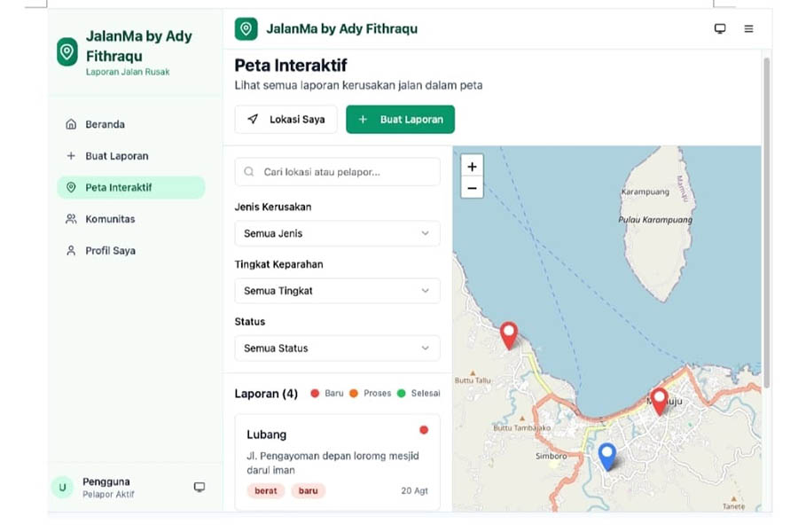Viewport: 798px width, 532px height.
Task: Click the Lokasi Saya button
Action: pos(286,120)
